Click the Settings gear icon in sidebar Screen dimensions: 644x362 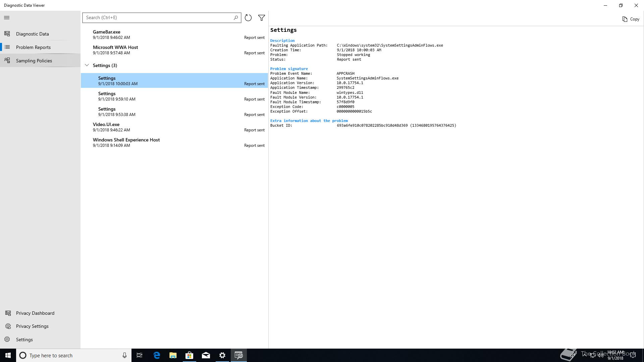7,339
